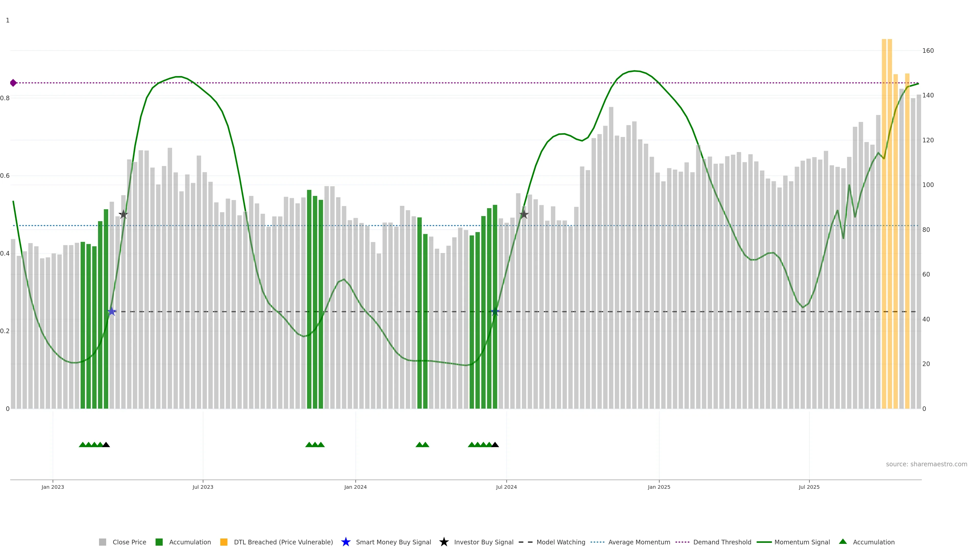The width and height of the screenshot is (980, 551).
Task: Click the black Investor Buy Signal star in legend
Action: [444, 542]
